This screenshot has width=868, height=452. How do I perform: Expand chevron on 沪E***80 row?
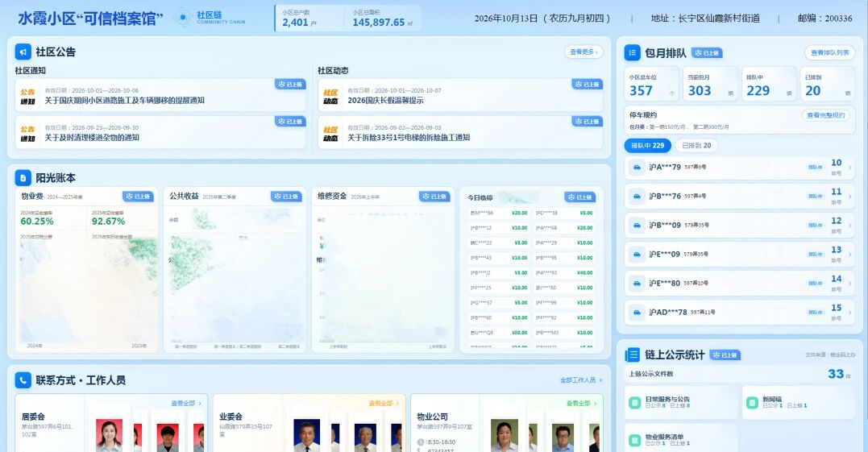850,284
